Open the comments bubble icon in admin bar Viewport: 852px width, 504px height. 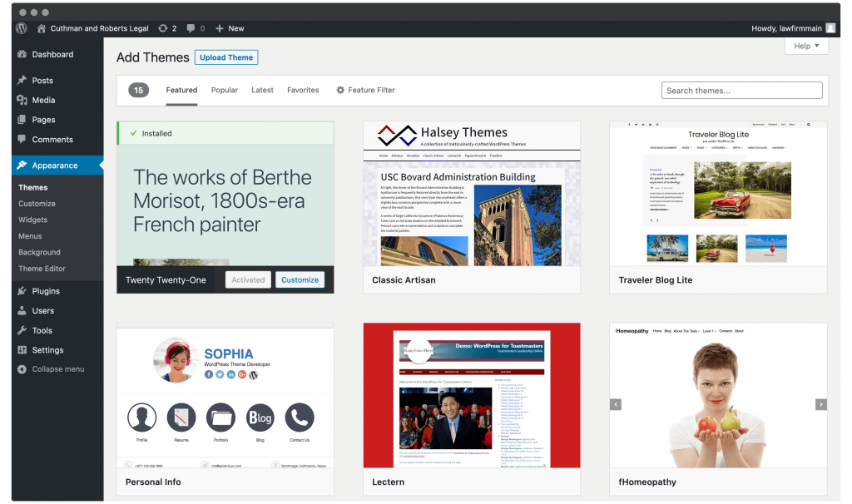pyautogui.click(x=191, y=28)
